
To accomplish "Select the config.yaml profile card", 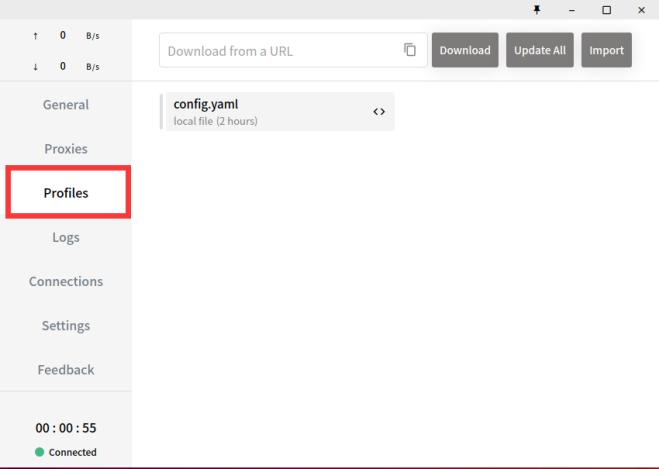I will (x=280, y=112).
